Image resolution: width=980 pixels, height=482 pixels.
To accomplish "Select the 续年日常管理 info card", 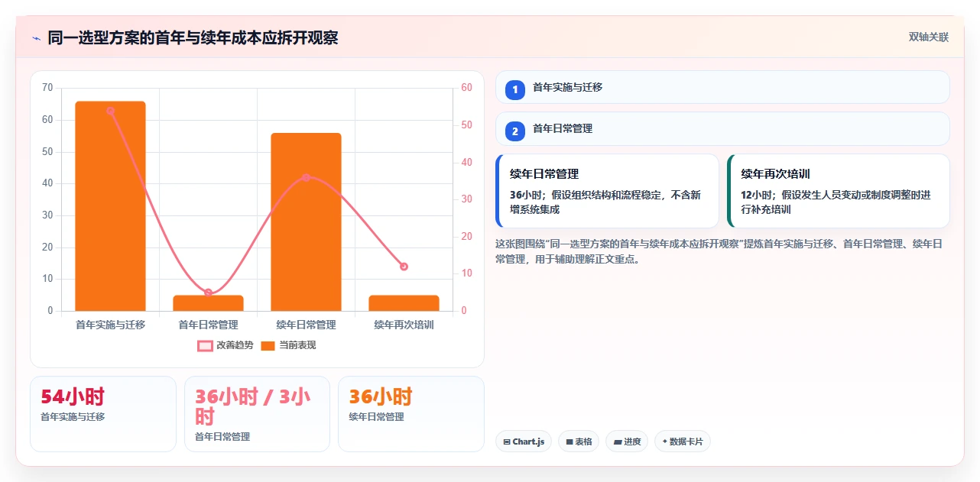I will tap(607, 191).
